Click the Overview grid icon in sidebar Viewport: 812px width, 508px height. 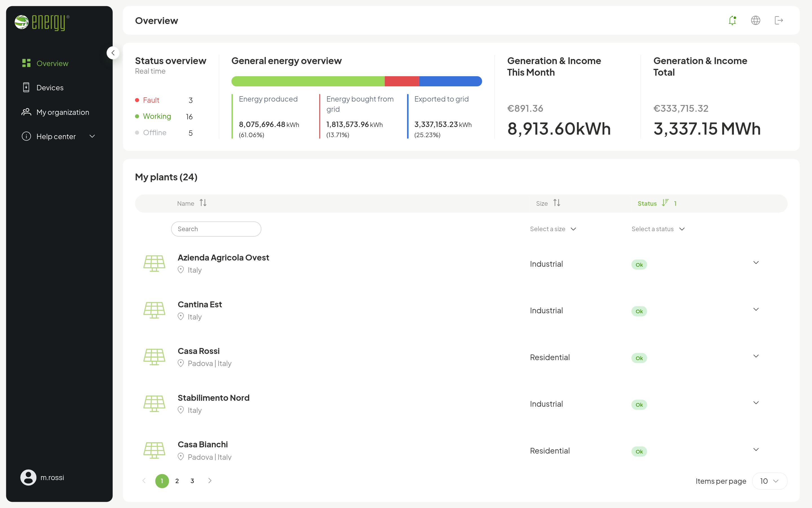[x=26, y=63]
